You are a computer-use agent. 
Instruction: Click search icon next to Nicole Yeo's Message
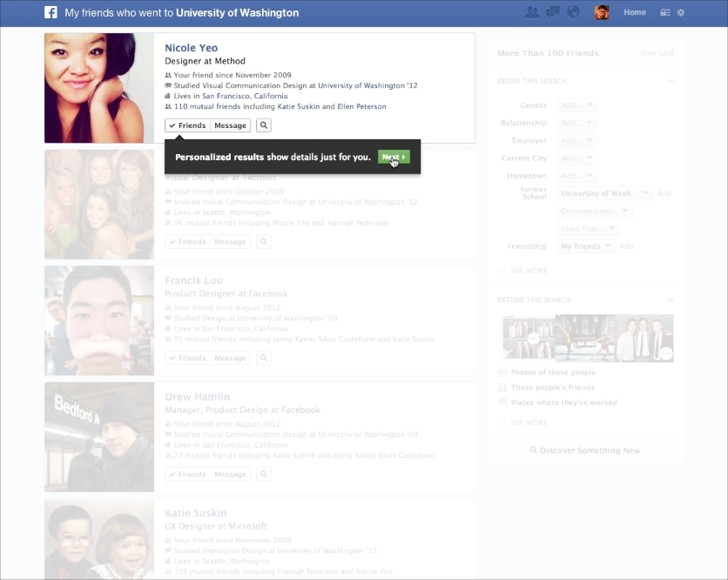click(x=264, y=125)
